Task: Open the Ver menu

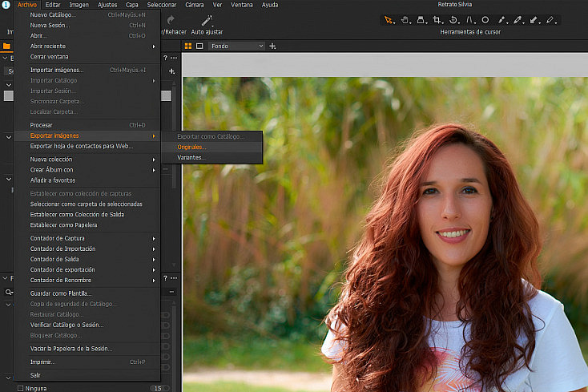Action: 218,5
